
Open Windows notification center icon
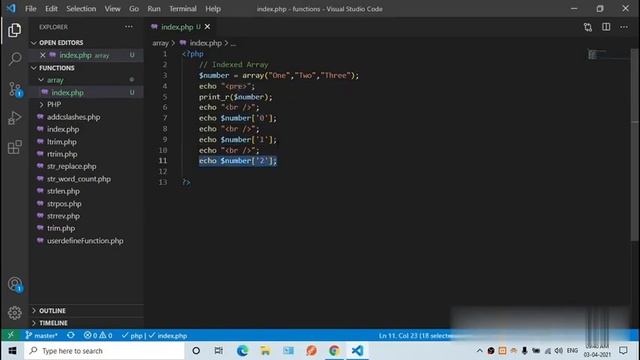click(x=623, y=351)
